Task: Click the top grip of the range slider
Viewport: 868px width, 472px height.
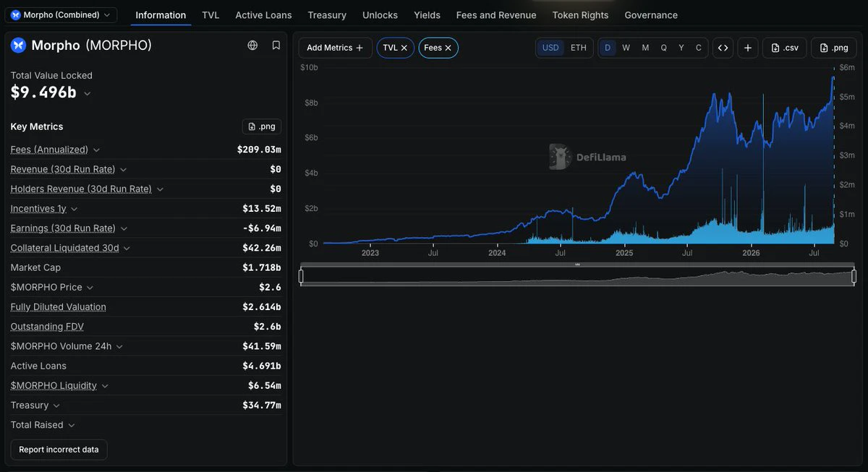Action: click(577, 265)
